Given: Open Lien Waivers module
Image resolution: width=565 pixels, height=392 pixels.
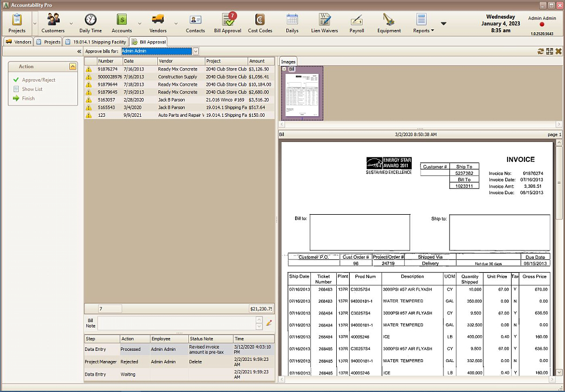Looking at the screenshot, I should tap(324, 22).
